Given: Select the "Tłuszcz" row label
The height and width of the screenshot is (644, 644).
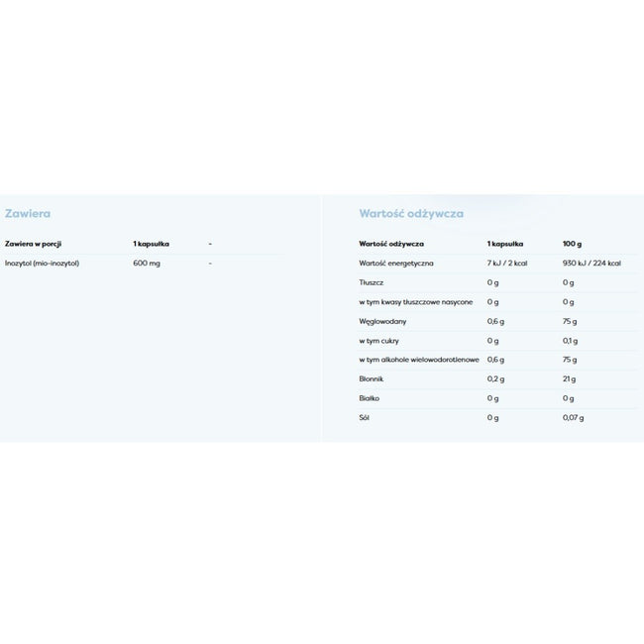Looking at the screenshot, I should coord(371,282).
